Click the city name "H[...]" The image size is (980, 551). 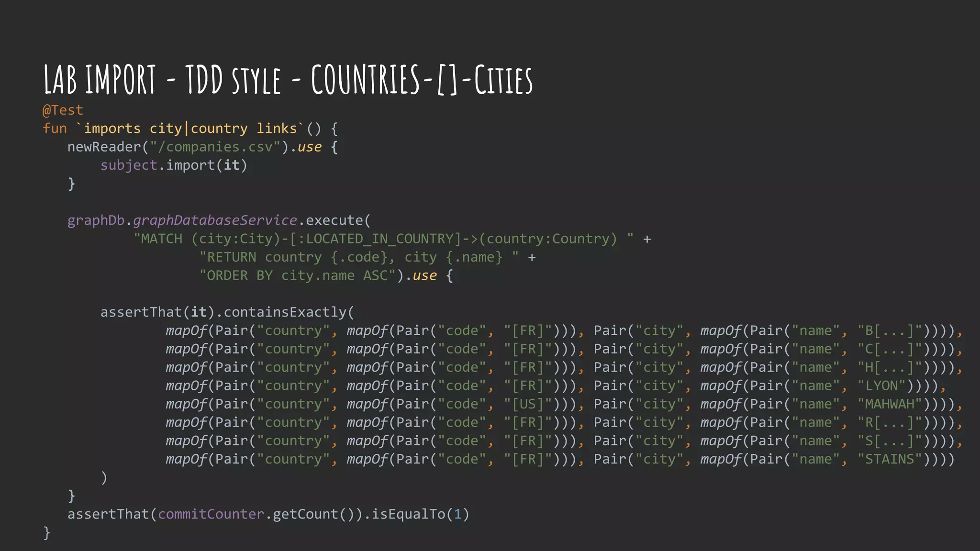click(890, 367)
